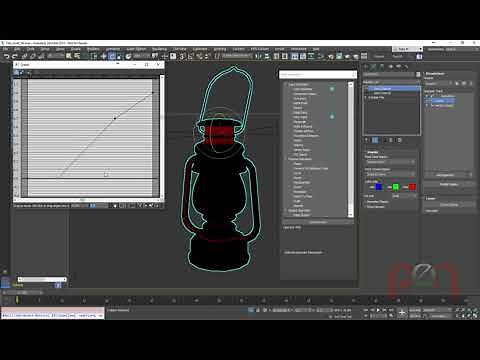
Task: Open the Display tab of command panel
Action: click(x=398, y=67)
